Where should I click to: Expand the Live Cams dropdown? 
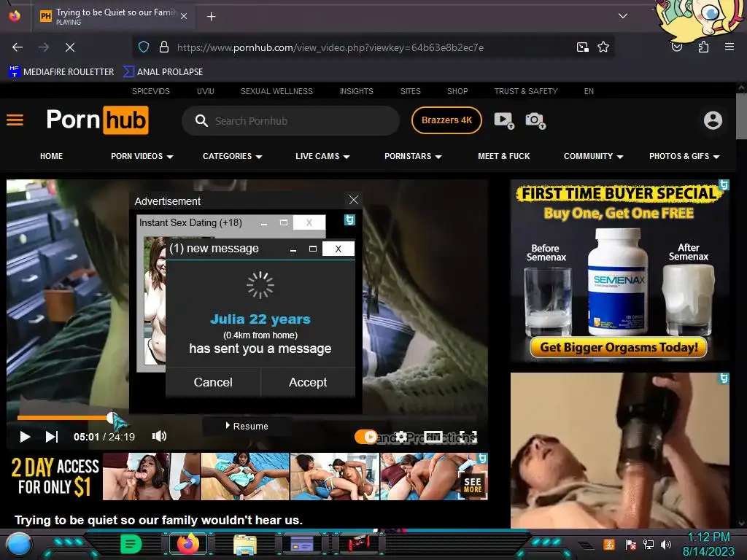coord(322,156)
